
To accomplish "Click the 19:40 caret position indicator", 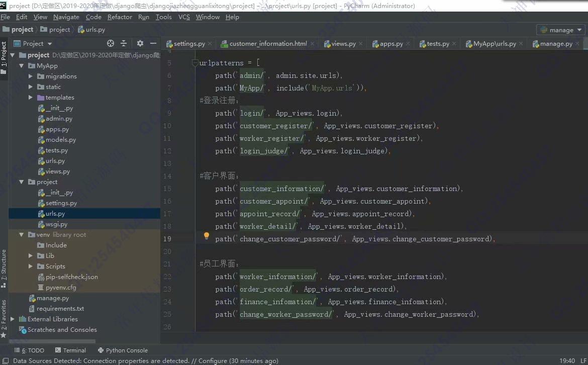I will click(x=567, y=360).
